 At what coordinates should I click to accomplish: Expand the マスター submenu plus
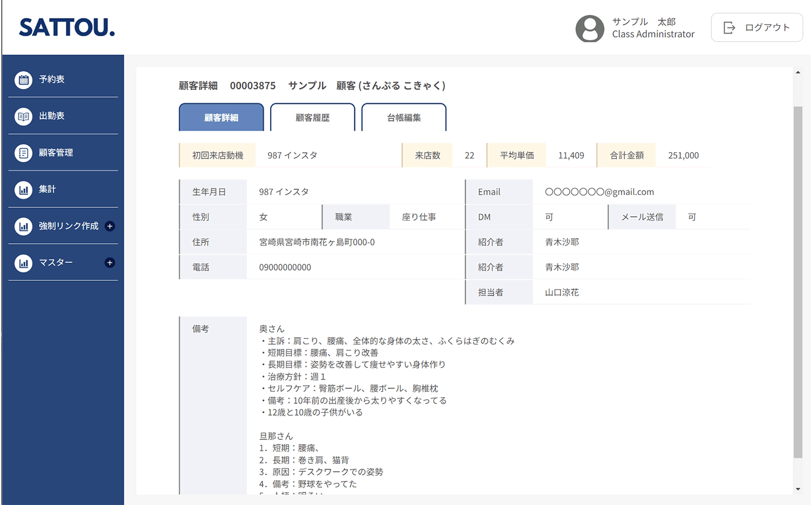point(110,263)
